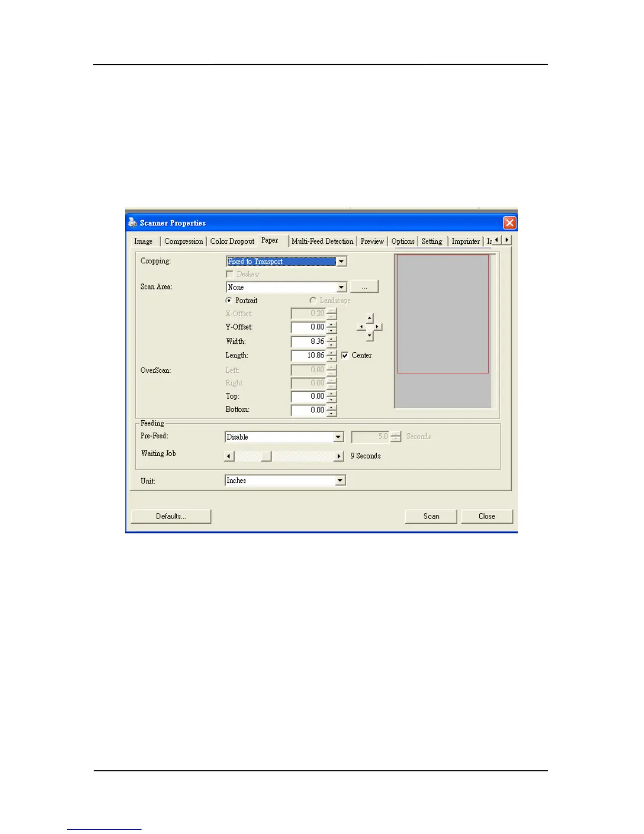
Task: Click the Defaults... button
Action: tap(171, 516)
